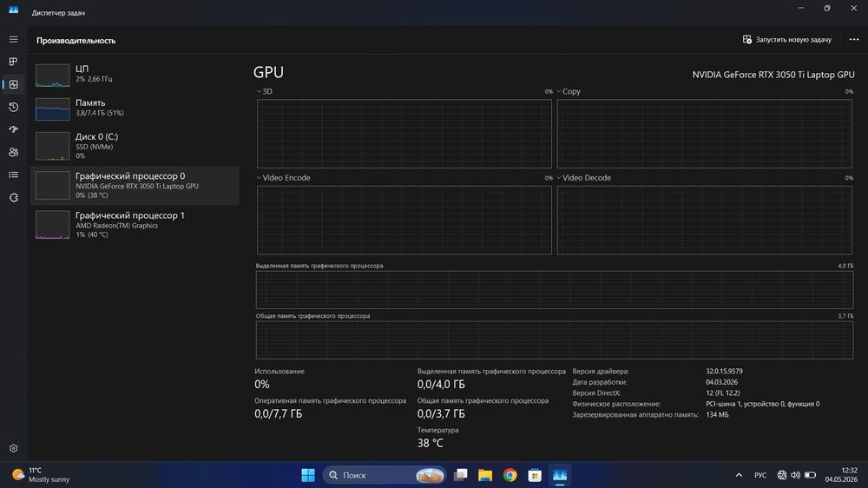Click Task Manager taskbar icon

[x=560, y=475]
